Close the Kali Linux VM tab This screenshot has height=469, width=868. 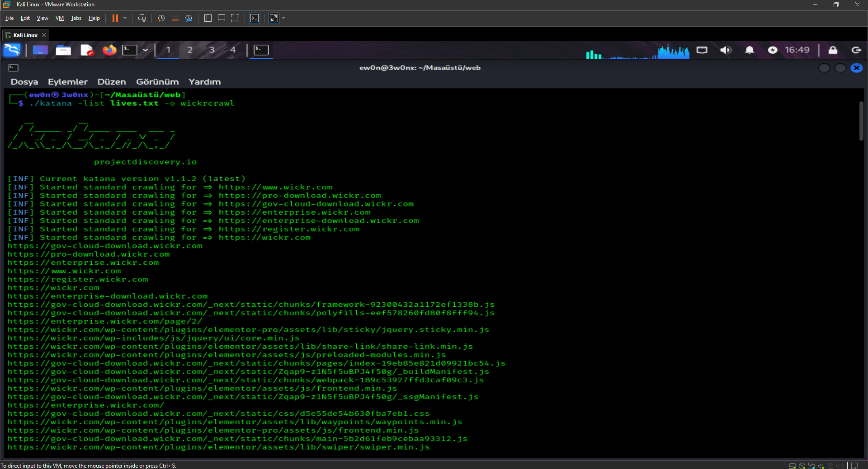coord(44,35)
